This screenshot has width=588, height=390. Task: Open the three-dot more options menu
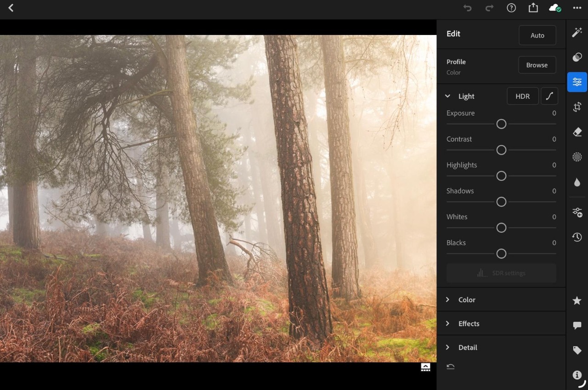coord(577,8)
